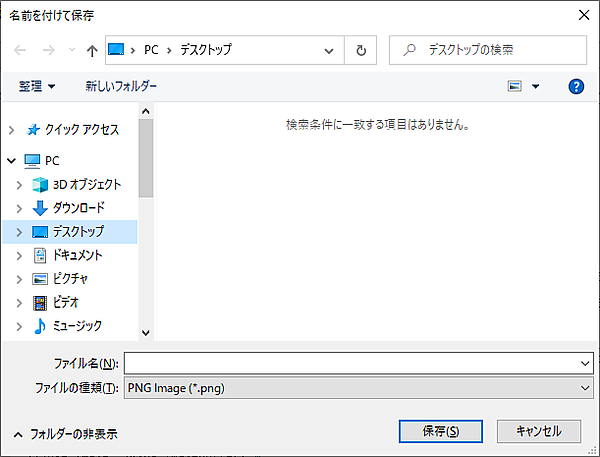Click the クイック アクセス star icon

pyautogui.click(x=33, y=130)
